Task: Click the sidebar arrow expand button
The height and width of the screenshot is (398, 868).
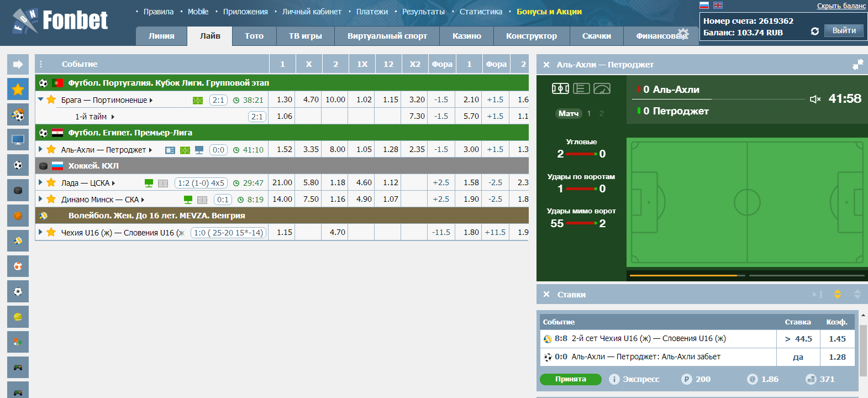Action: pyautogui.click(x=18, y=64)
